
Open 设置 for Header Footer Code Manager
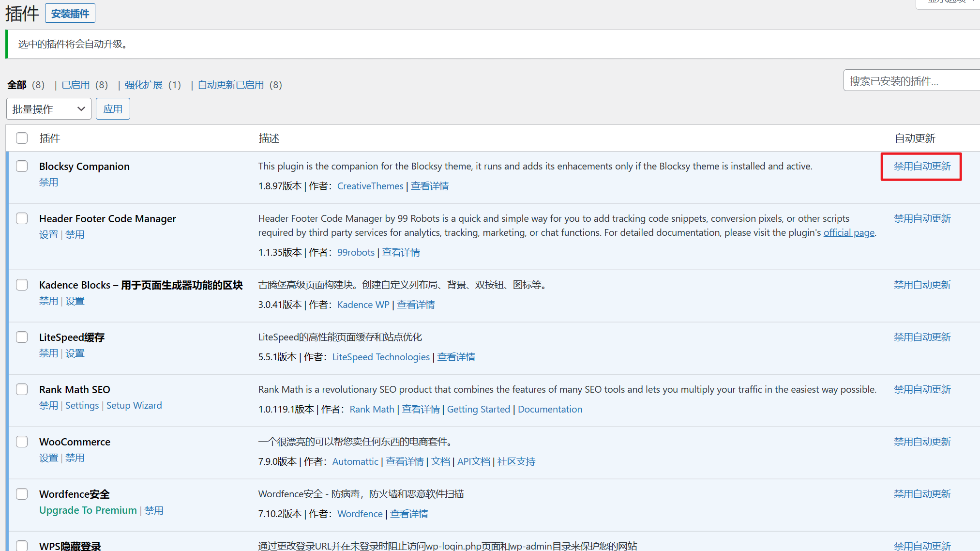[x=49, y=234]
